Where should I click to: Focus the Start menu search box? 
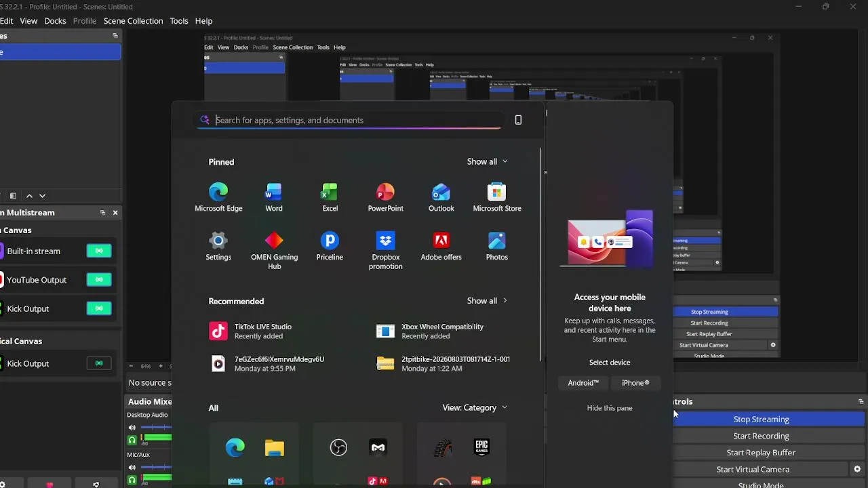coord(351,120)
